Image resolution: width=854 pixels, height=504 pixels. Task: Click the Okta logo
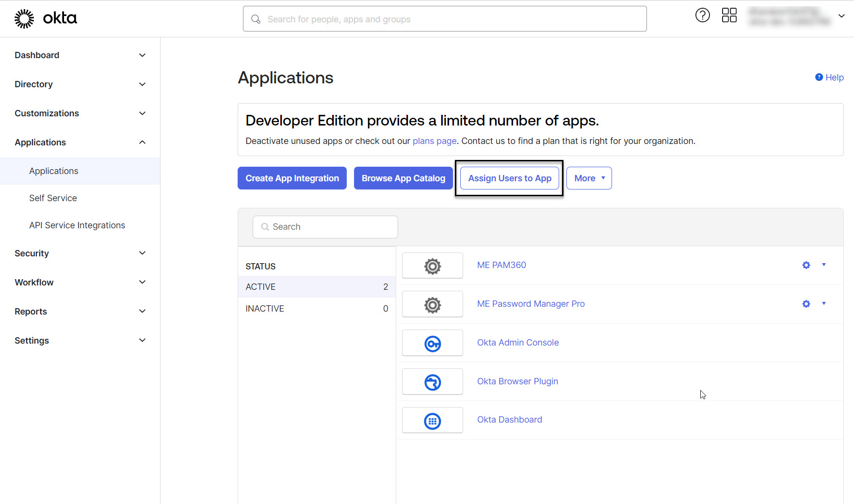point(46,18)
